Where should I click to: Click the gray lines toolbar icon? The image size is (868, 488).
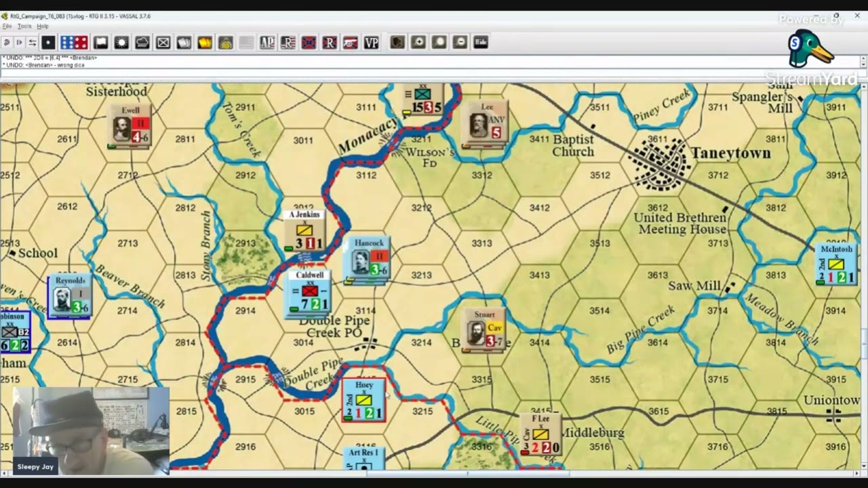246,43
